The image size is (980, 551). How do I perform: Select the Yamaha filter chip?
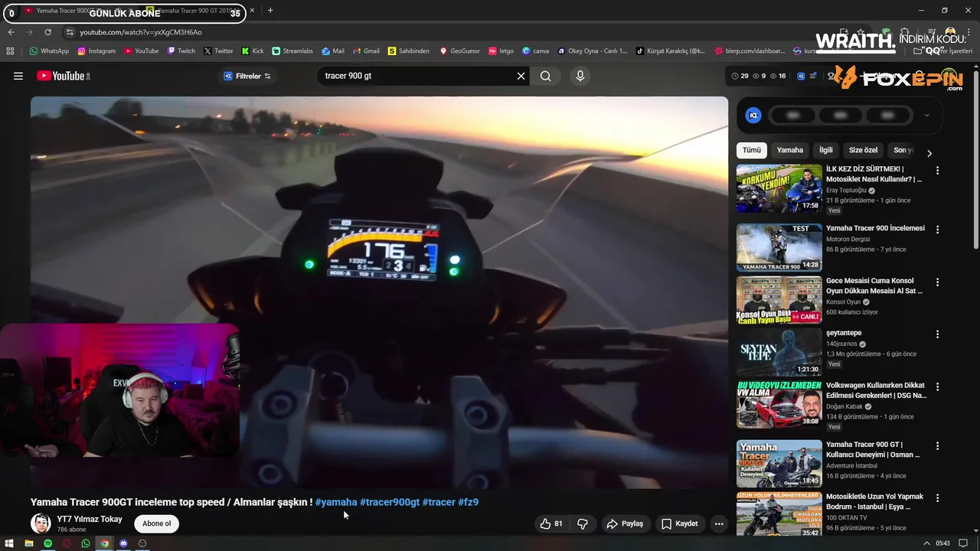[790, 150]
